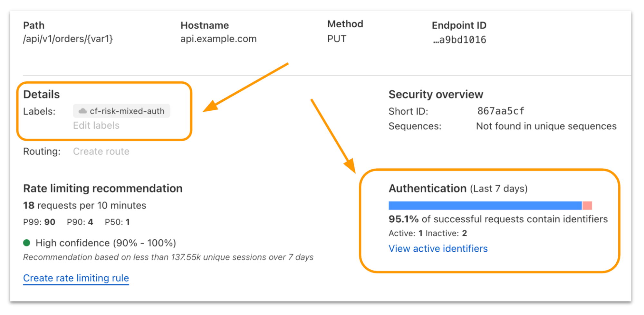This screenshot has height=315, width=644.
Task: Open the Edit labels link
Action: tap(96, 125)
